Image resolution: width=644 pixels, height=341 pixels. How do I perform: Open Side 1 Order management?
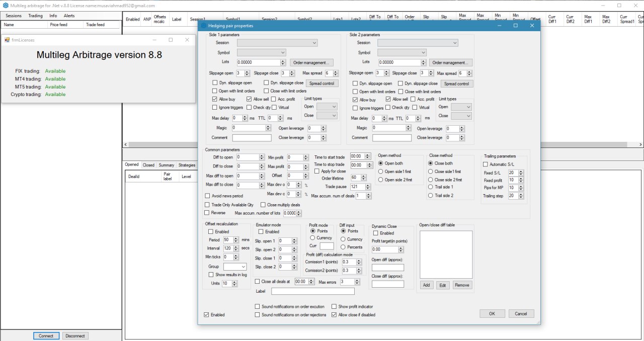click(311, 62)
